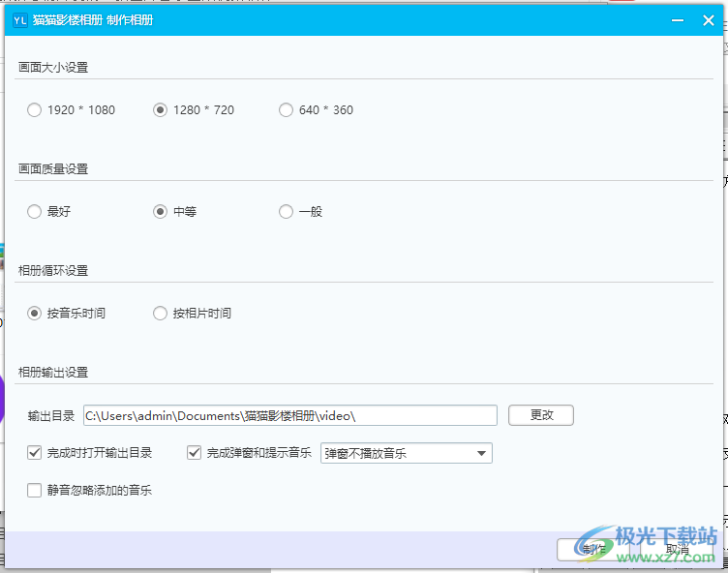Screen dimensions: 728x573
Task: Minimize the 制作相册 dialog window
Action: tap(677, 19)
